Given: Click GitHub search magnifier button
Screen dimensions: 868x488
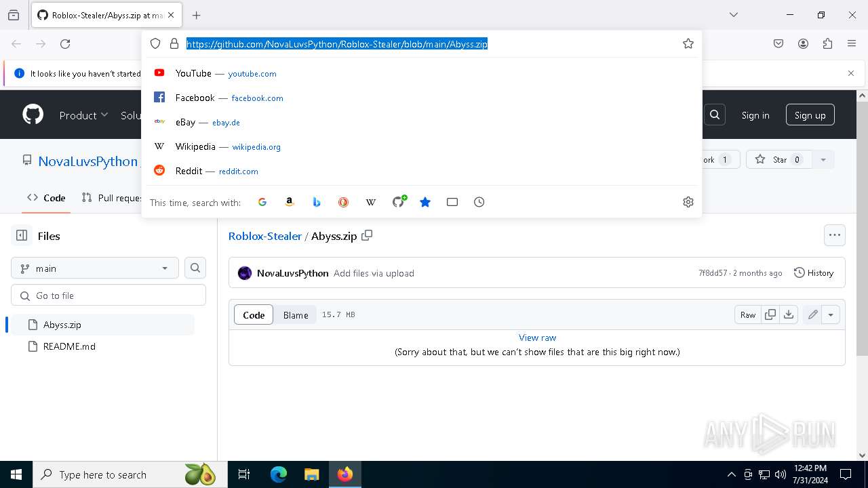Looking at the screenshot, I should pos(715,115).
